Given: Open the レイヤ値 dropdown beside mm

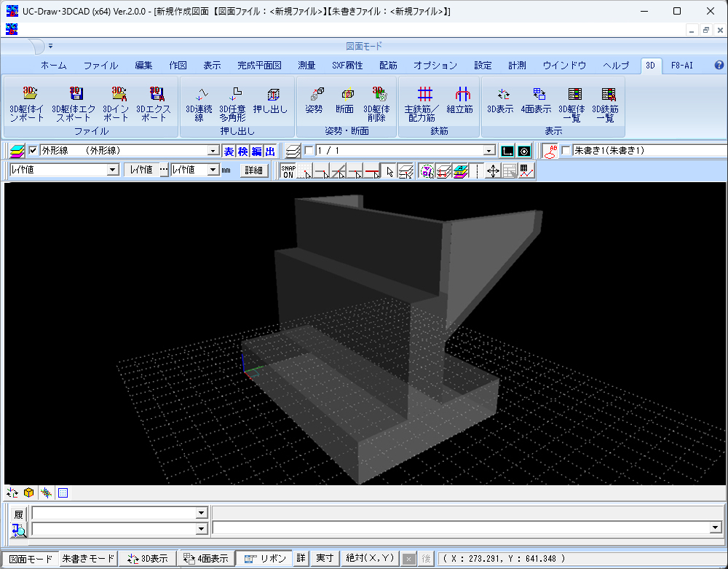Looking at the screenshot, I should tap(213, 170).
